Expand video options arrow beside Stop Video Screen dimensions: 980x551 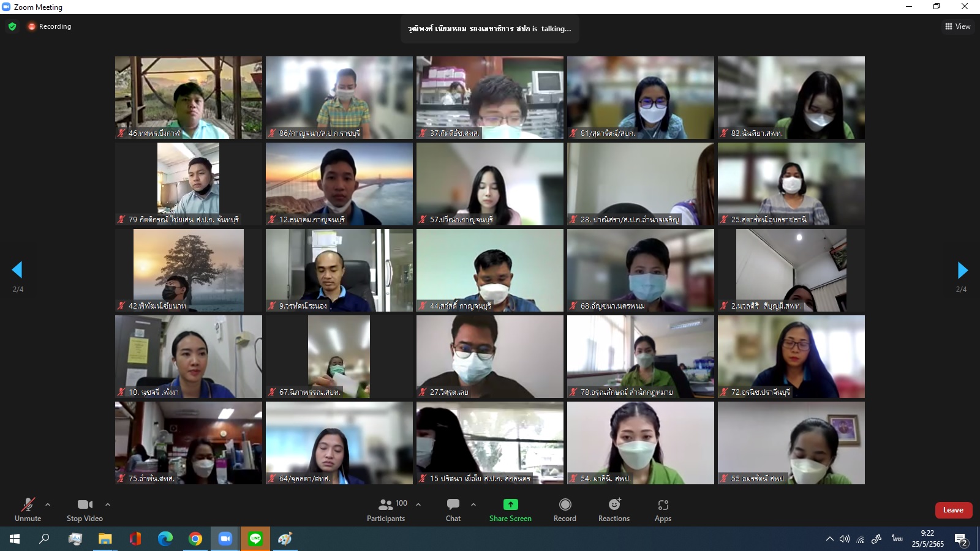tap(108, 504)
